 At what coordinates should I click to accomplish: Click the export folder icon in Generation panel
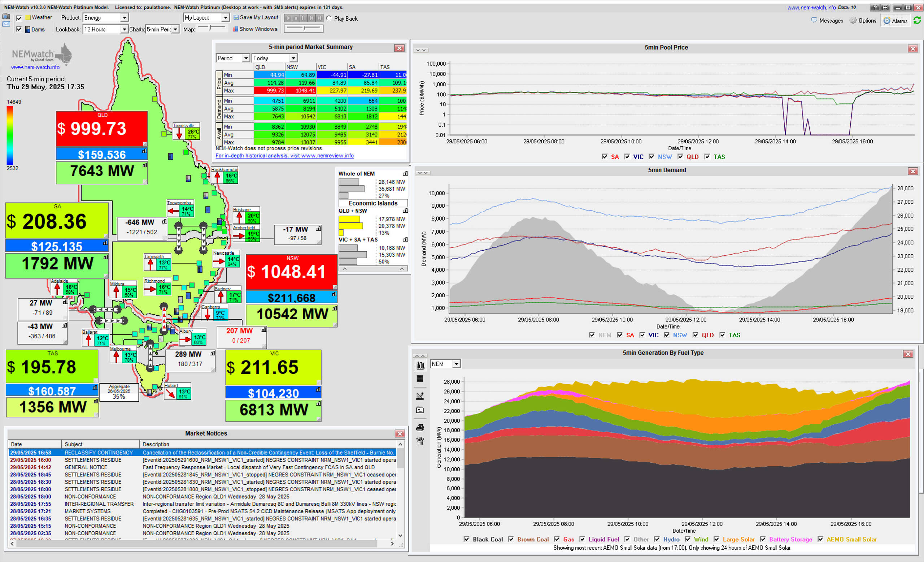420,410
